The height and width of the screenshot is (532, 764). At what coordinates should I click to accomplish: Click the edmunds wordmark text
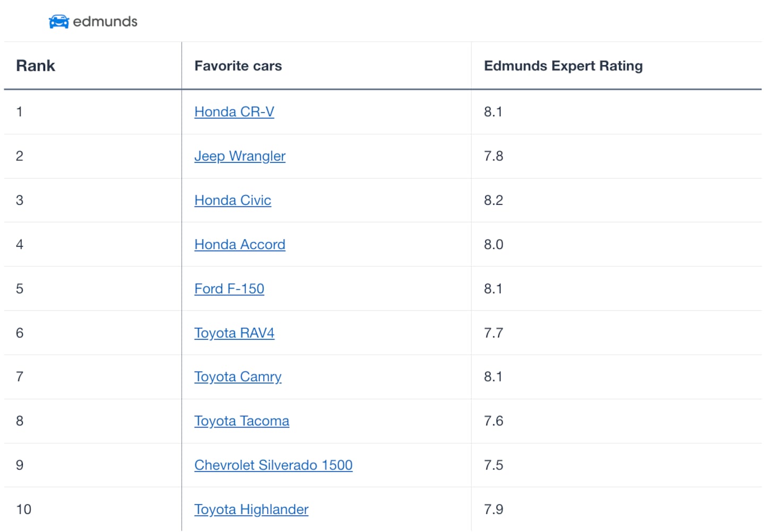coord(105,22)
